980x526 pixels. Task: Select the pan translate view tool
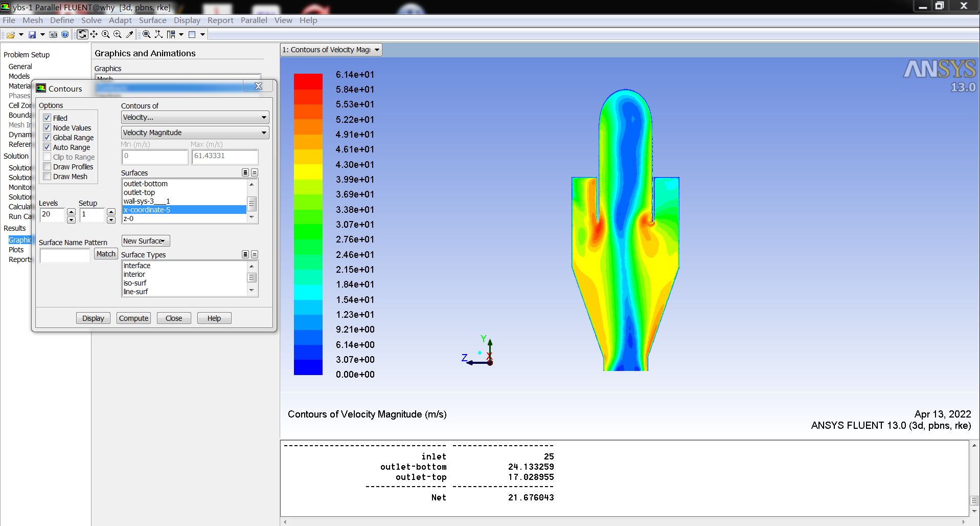[94, 34]
